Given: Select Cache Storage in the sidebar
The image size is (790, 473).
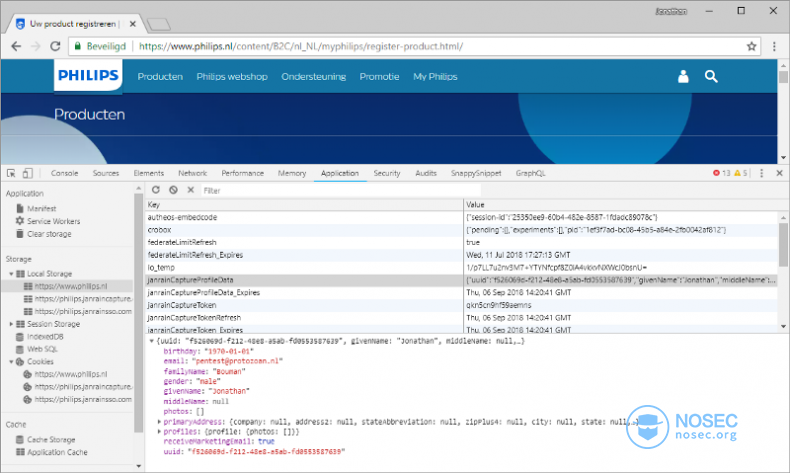Looking at the screenshot, I should (51, 440).
